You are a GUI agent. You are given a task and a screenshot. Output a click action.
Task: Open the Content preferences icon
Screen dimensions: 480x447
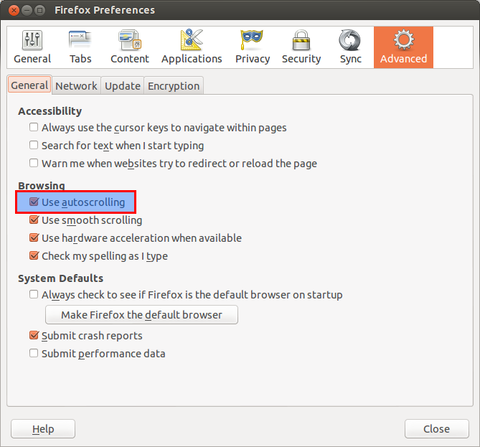[x=130, y=40]
